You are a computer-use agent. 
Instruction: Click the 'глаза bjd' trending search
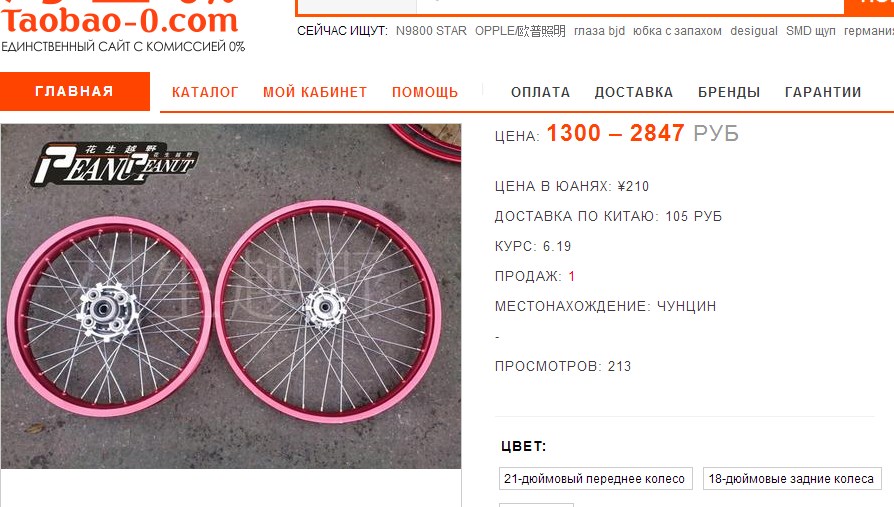(599, 31)
